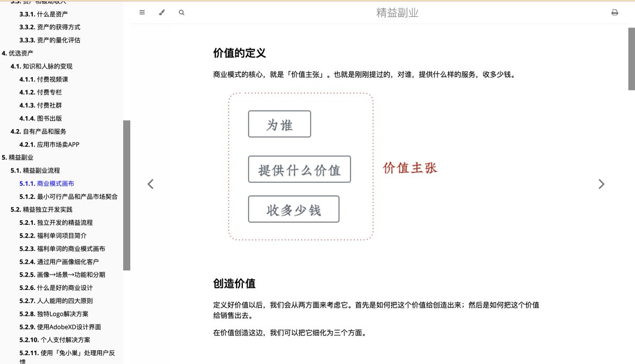Open chapter 5.2.8 独特Logo解决方案
Image resolution: width=635 pixels, height=364 pixels.
pyautogui.click(x=53, y=314)
